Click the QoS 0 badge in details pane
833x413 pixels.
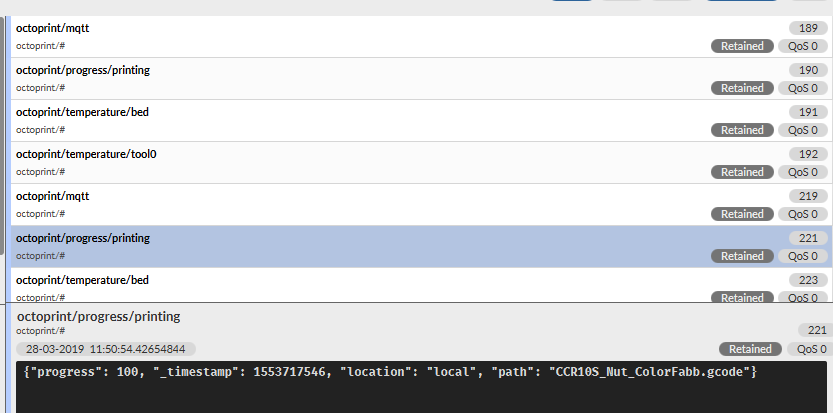tap(808, 349)
